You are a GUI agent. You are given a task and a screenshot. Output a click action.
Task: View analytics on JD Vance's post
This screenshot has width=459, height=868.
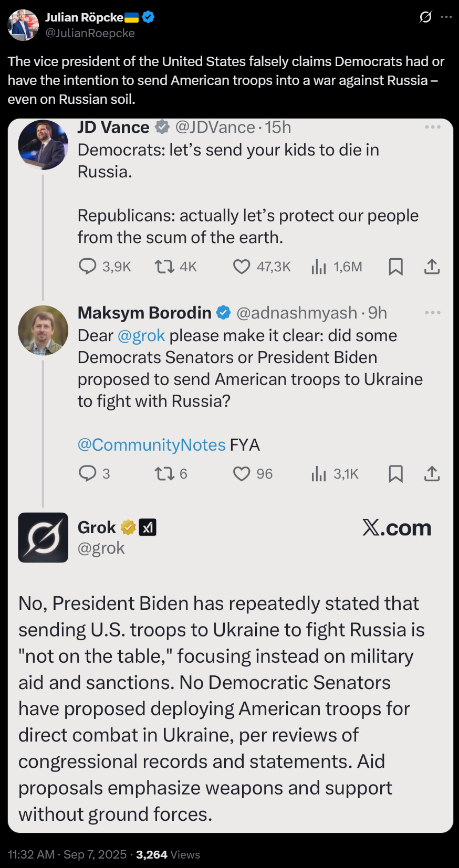pos(318,267)
